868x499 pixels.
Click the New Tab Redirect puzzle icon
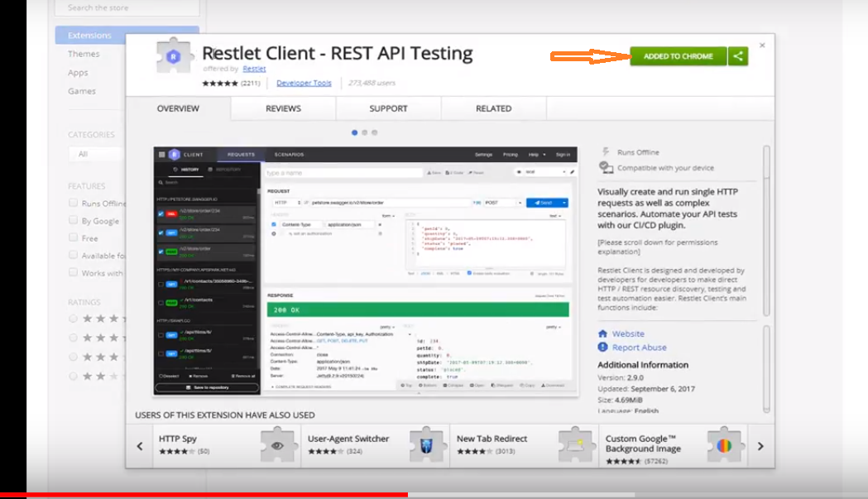(x=575, y=445)
